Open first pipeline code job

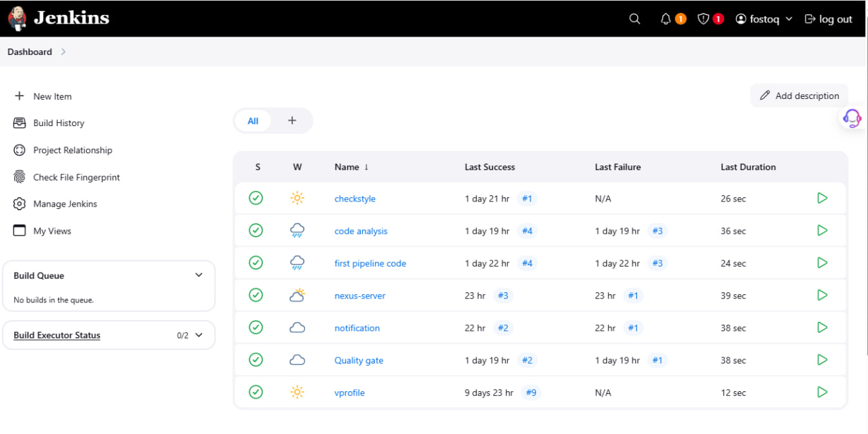pos(370,263)
